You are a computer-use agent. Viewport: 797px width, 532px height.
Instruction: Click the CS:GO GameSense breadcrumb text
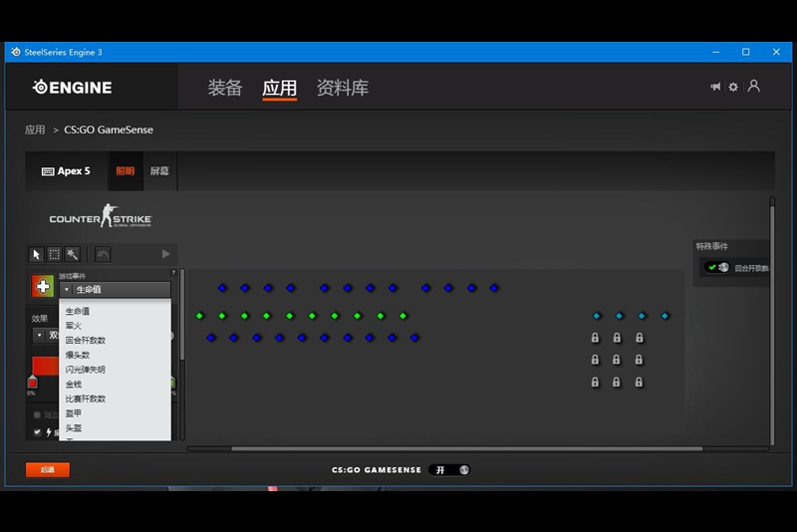pyautogui.click(x=109, y=131)
